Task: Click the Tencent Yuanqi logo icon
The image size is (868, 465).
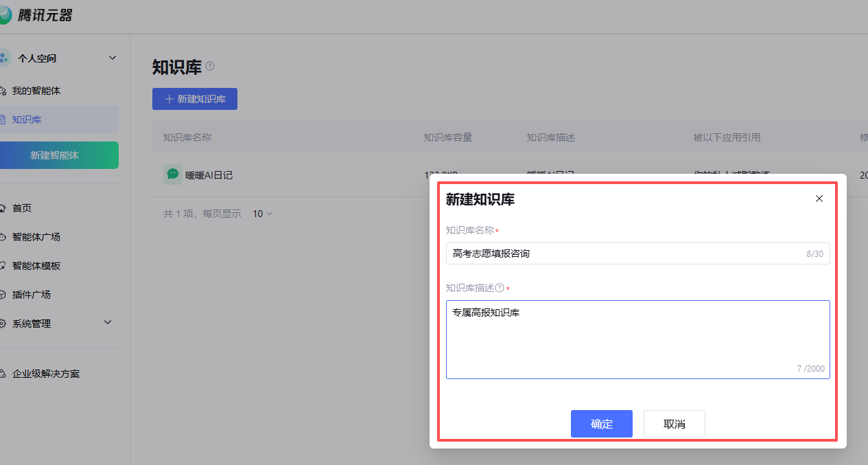Action: pyautogui.click(x=5, y=16)
